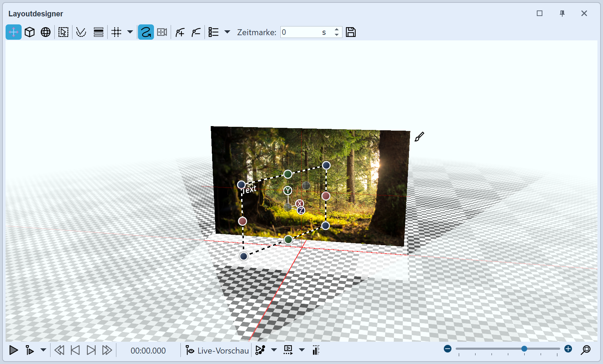Adjust the zoom slider at bottom right
The width and height of the screenshot is (603, 364).
(x=524, y=348)
